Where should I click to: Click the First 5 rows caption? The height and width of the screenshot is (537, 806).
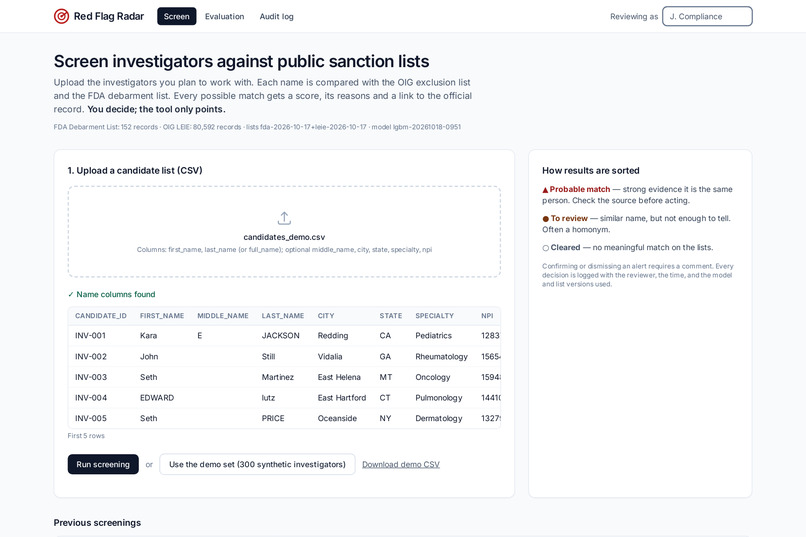[x=86, y=436]
